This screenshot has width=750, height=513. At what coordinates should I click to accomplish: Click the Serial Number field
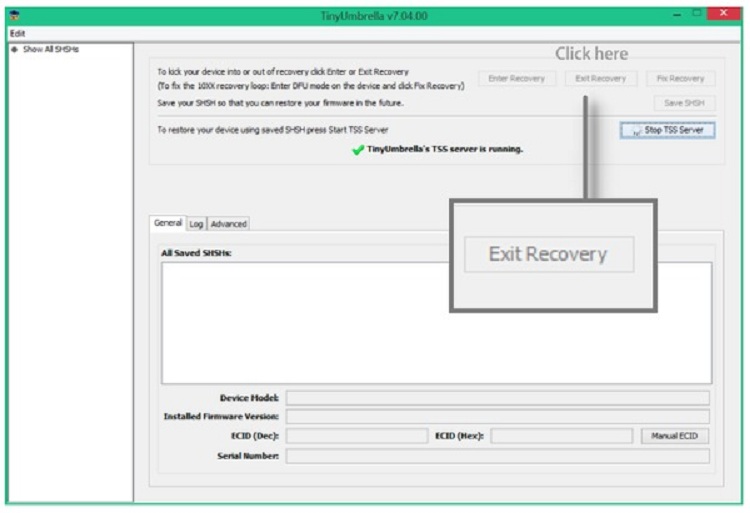497,456
